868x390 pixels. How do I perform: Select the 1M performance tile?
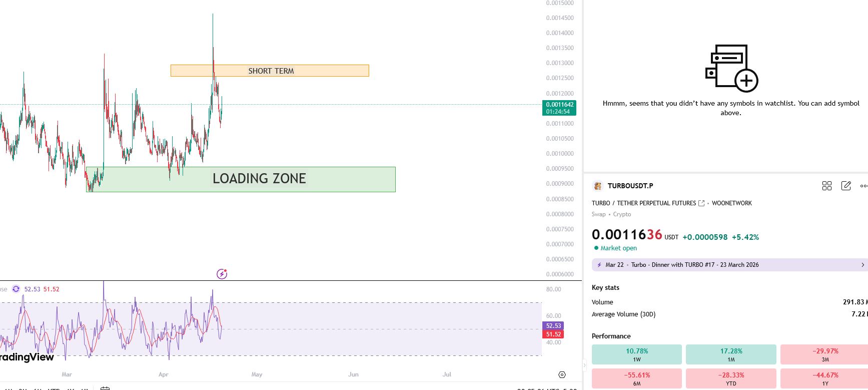pos(731,354)
